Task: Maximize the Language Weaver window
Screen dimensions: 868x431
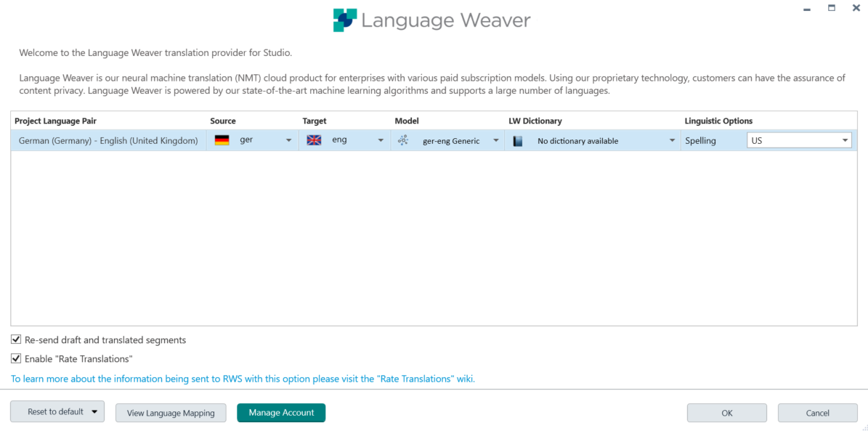Action: pos(831,8)
